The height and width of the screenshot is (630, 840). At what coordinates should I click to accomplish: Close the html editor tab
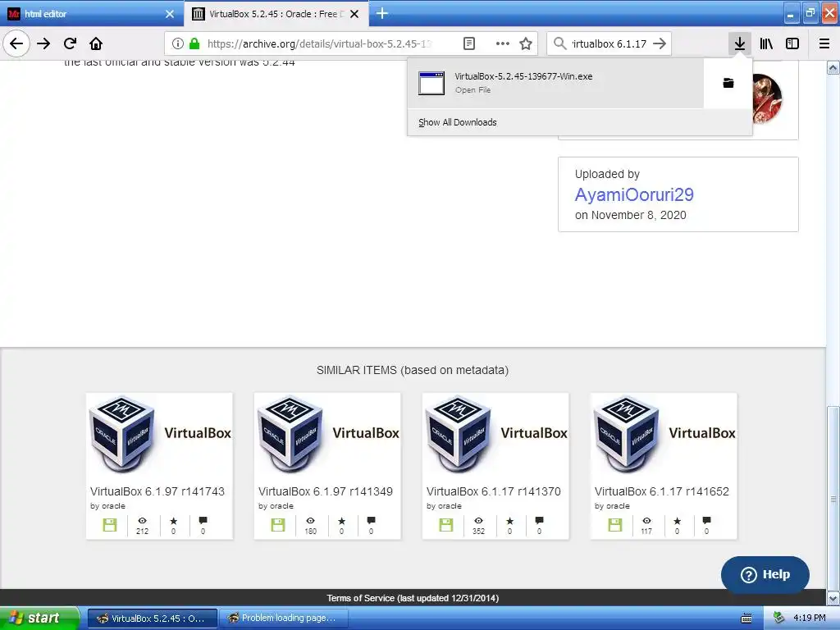[170, 14]
